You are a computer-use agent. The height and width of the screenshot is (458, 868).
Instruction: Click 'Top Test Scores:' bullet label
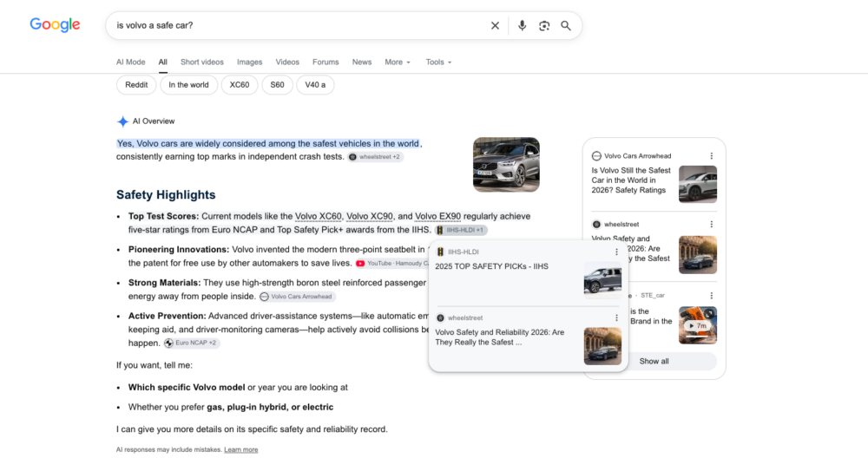coord(163,216)
